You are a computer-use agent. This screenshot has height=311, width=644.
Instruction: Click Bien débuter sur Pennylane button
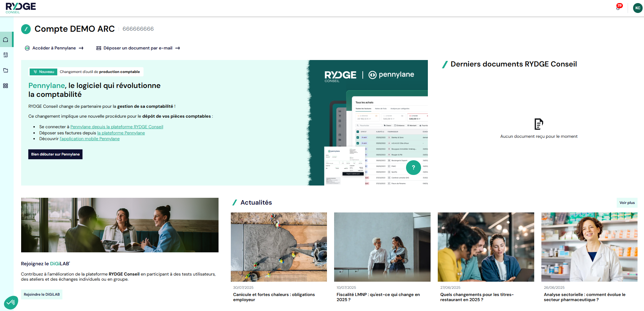(55, 154)
